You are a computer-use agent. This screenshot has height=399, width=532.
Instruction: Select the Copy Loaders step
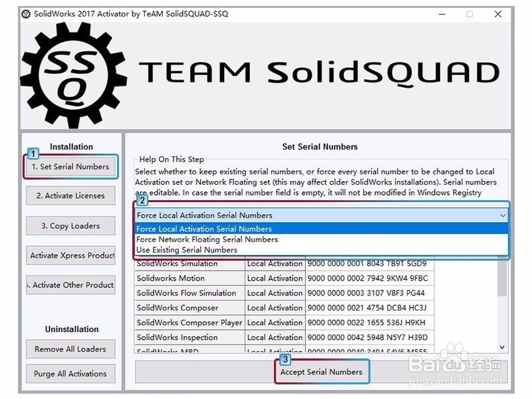tap(70, 225)
